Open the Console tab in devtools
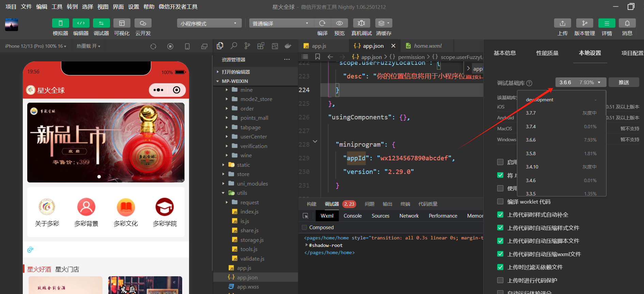The width and height of the screenshot is (644, 294). click(x=352, y=216)
